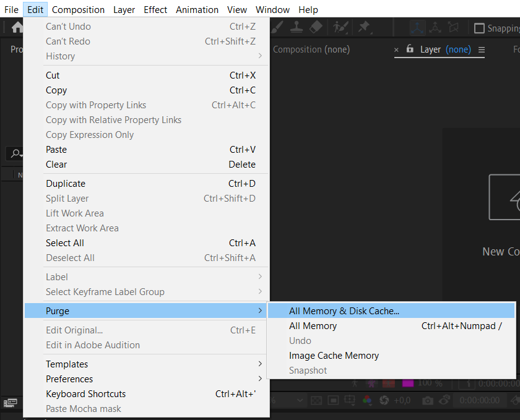Expand Select Keyframe Label Group submenu
Viewport: 520px width, 420px height.
(x=146, y=292)
